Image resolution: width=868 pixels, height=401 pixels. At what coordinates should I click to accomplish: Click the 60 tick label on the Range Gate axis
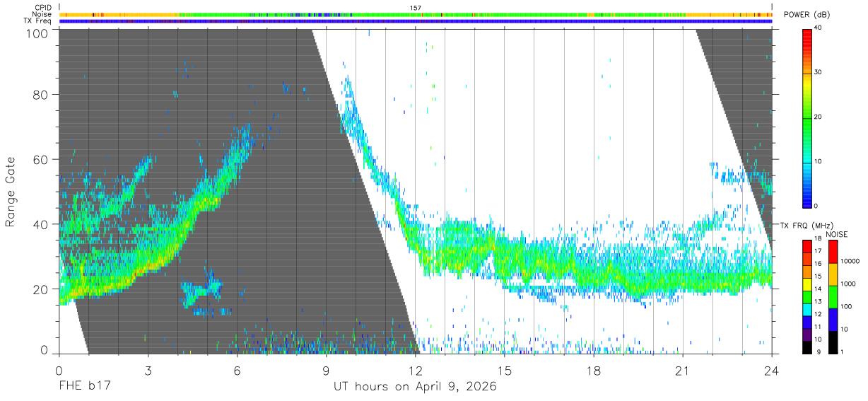42,159
